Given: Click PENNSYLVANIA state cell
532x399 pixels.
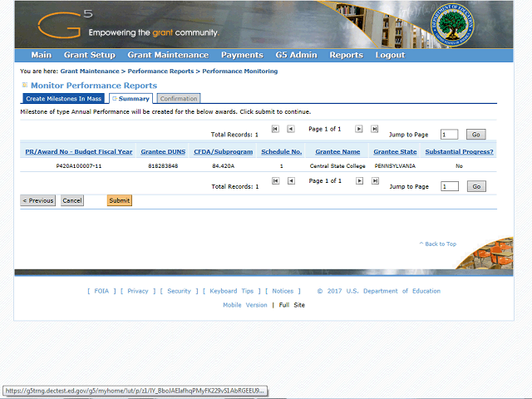Looking at the screenshot, I should pos(395,166).
